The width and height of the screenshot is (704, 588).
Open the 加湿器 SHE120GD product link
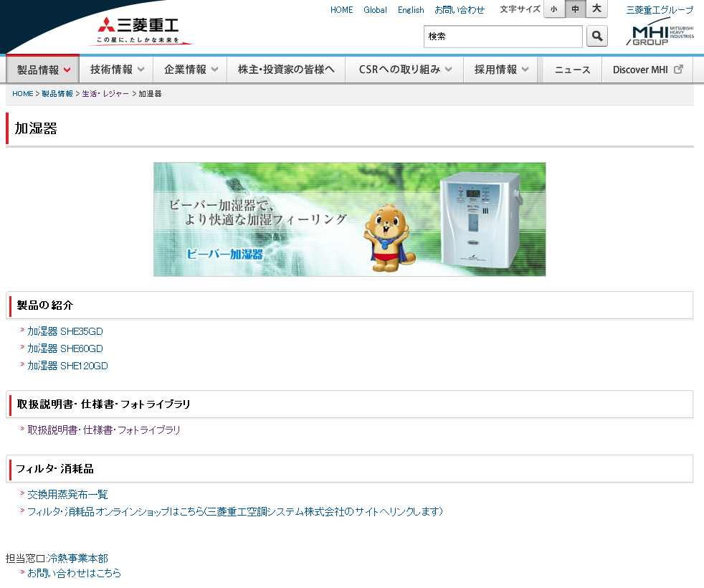pyautogui.click(x=68, y=366)
